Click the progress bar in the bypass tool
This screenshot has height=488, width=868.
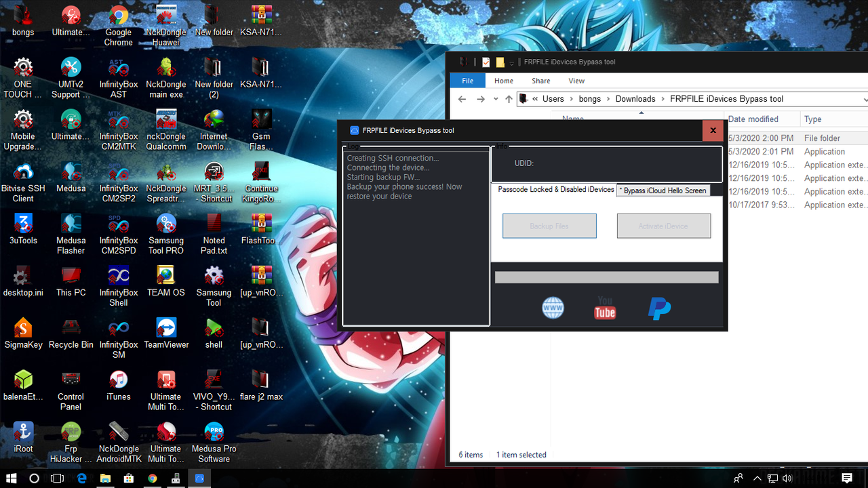(x=606, y=277)
